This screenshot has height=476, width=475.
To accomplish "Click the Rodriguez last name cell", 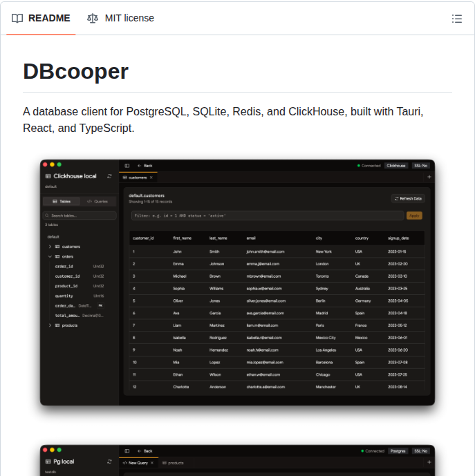I will pyautogui.click(x=218, y=338).
